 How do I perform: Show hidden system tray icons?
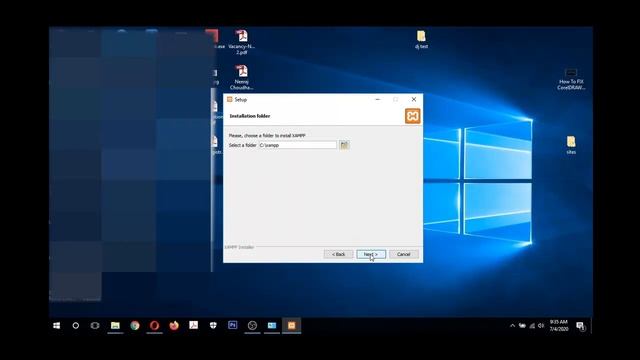[512, 325]
